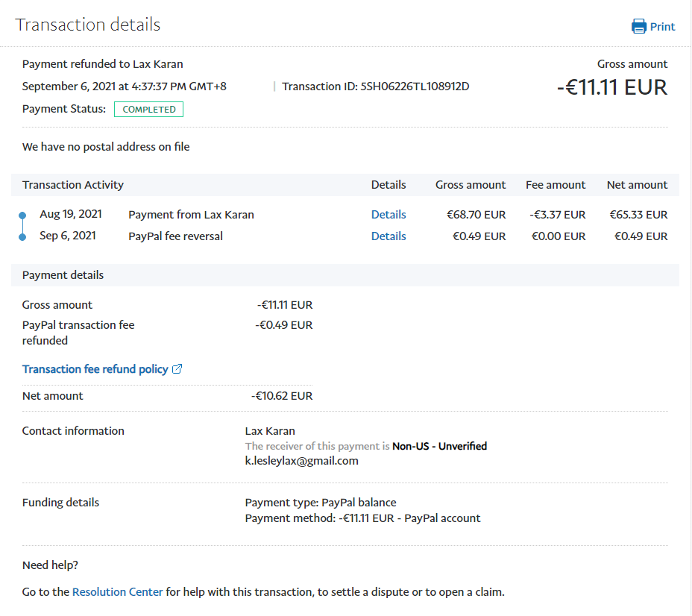
Task: Click the Transaction ID 5SH06226TL108912D
Action: click(x=415, y=87)
